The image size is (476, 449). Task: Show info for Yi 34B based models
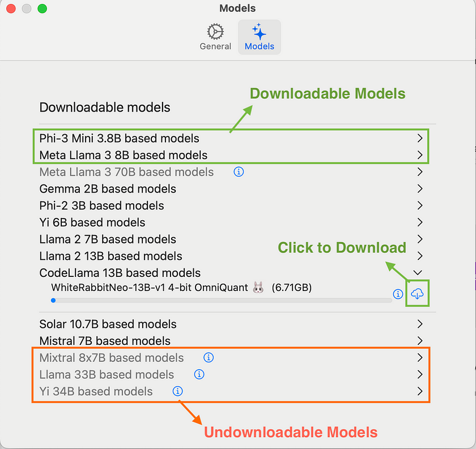(177, 391)
